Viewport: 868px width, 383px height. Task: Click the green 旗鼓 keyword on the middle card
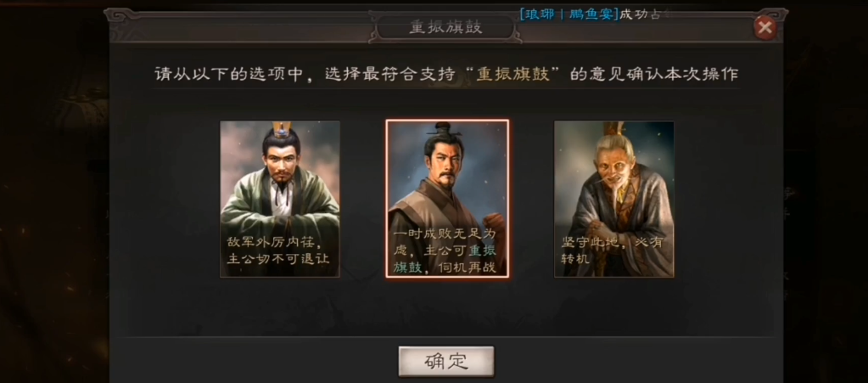tap(407, 268)
